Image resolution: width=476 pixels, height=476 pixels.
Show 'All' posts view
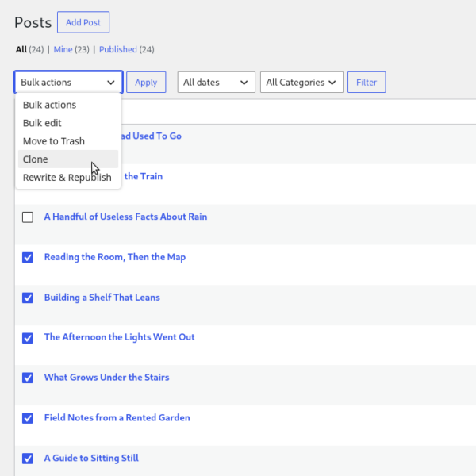[21, 49]
